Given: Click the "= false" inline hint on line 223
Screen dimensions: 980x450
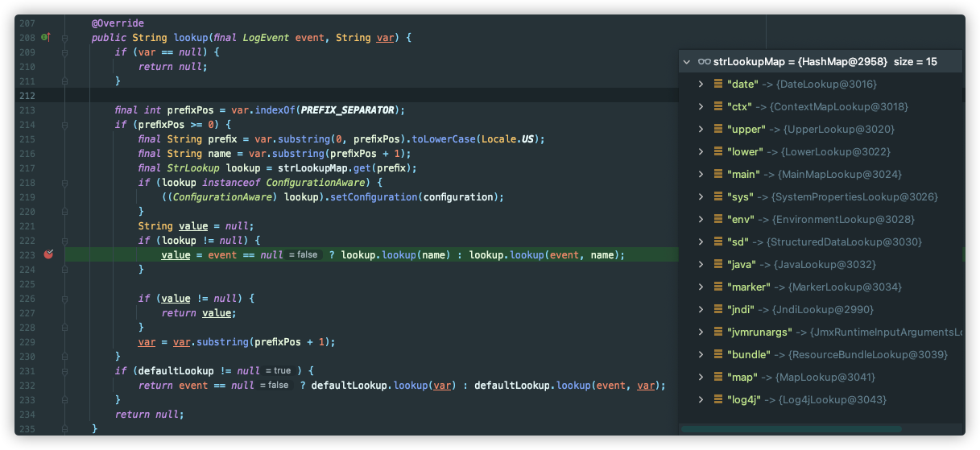Looking at the screenshot, I should click(304, 254).
